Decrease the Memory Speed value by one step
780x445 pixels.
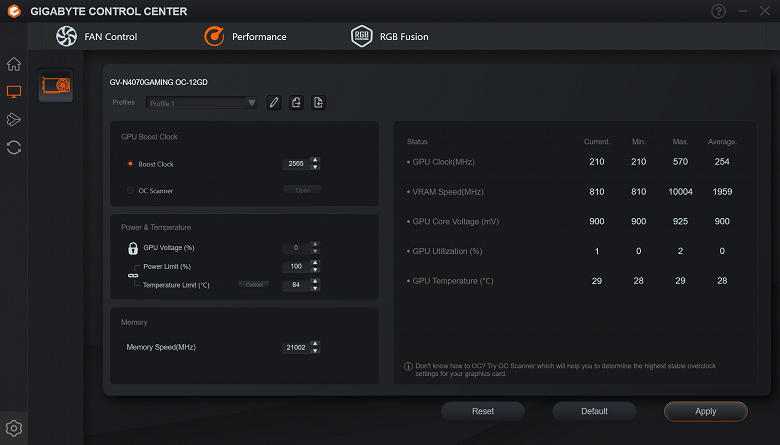click(x=315, y=351)
